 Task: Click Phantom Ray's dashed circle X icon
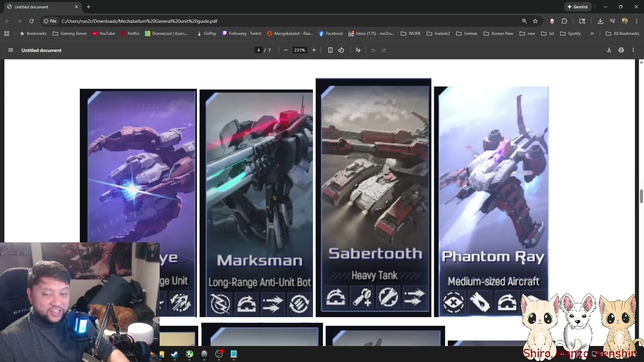click(x=453, y=303)
